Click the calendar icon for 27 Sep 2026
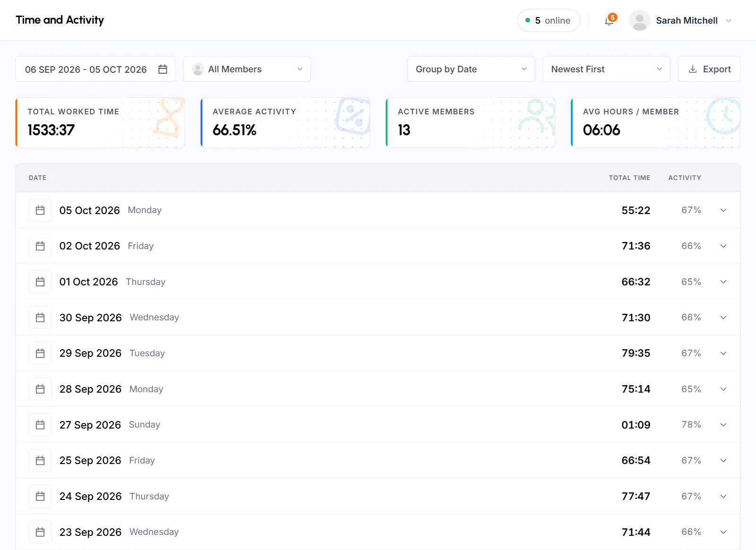 coord(40,425)
